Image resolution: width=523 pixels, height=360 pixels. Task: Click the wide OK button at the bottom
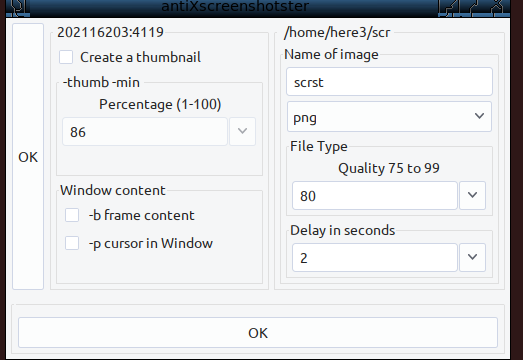tap(258, 333)
